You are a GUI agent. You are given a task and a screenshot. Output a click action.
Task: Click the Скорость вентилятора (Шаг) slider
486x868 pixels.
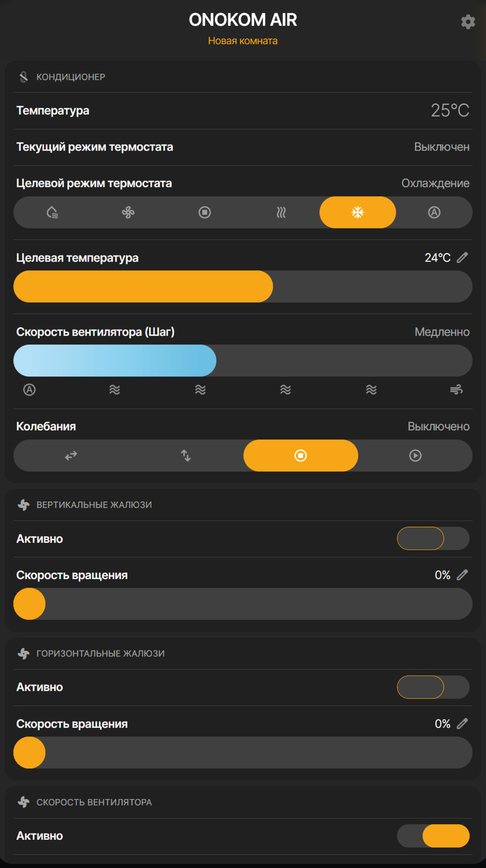243,361
